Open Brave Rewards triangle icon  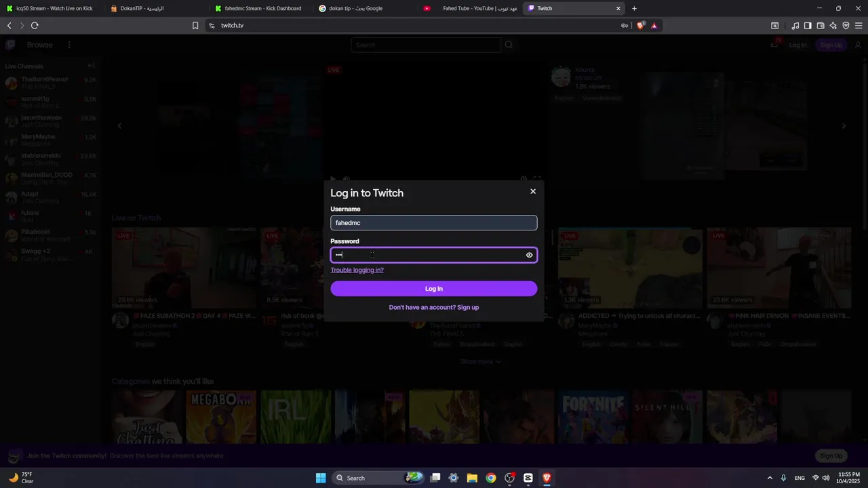pyautogui.click(x=654, y=26)
